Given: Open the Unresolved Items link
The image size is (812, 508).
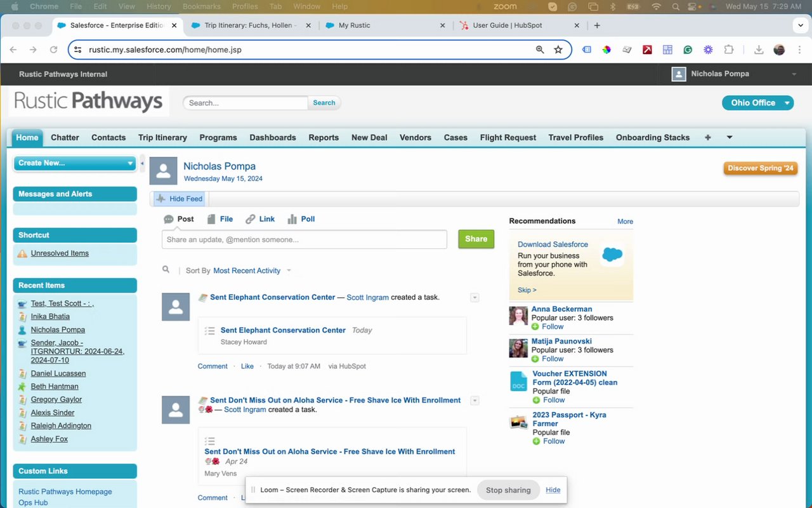Looking at the screenshot, I should [60, 253].
